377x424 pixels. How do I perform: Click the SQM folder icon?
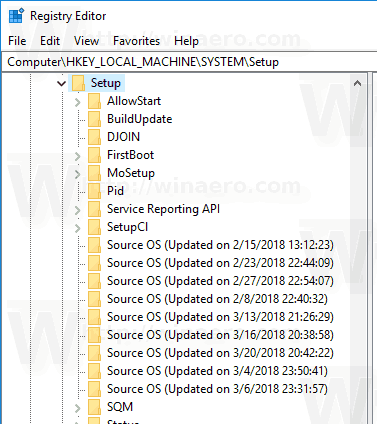(x=94, y=407)
